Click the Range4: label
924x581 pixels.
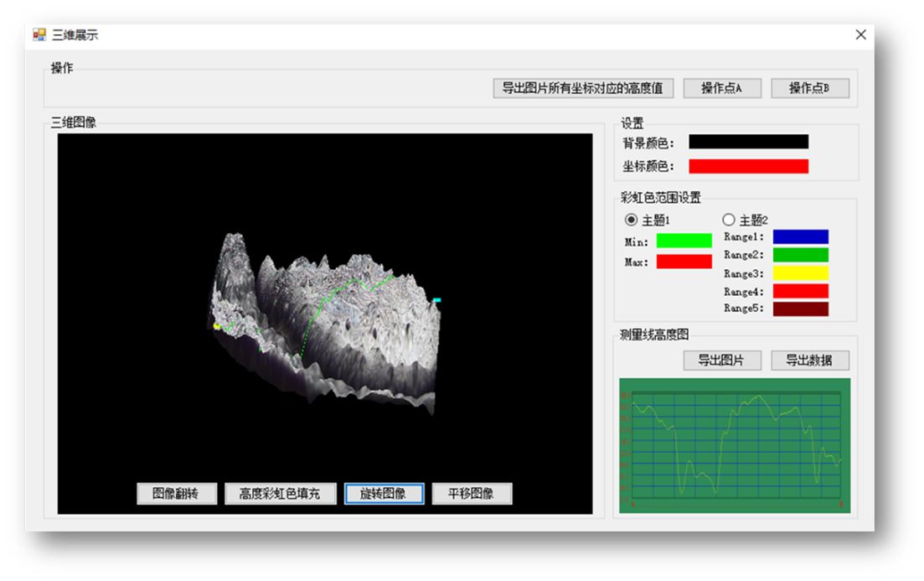pos(744,292)
